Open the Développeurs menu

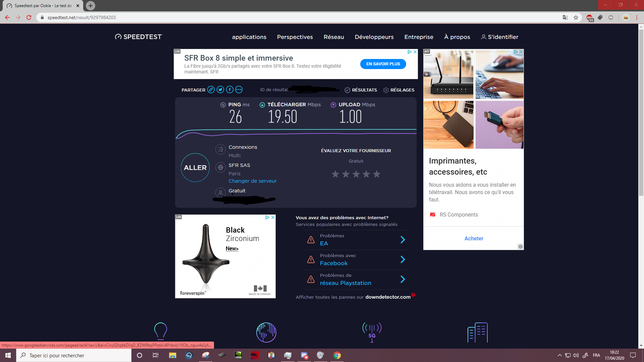point(374,37)
